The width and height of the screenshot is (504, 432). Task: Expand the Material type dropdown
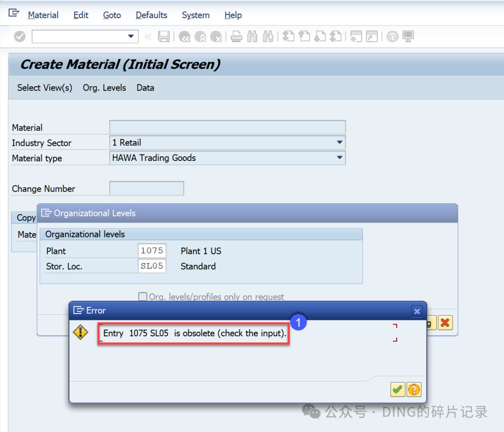pos(339,158)
